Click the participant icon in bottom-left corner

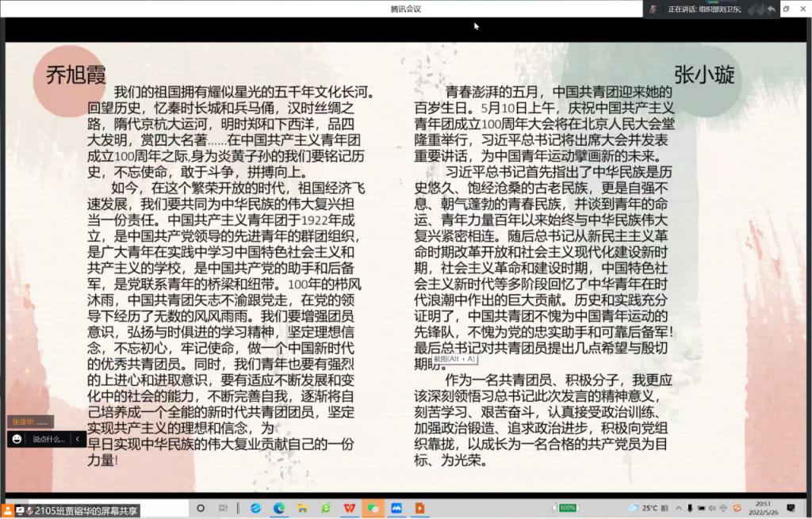point(7,511)
